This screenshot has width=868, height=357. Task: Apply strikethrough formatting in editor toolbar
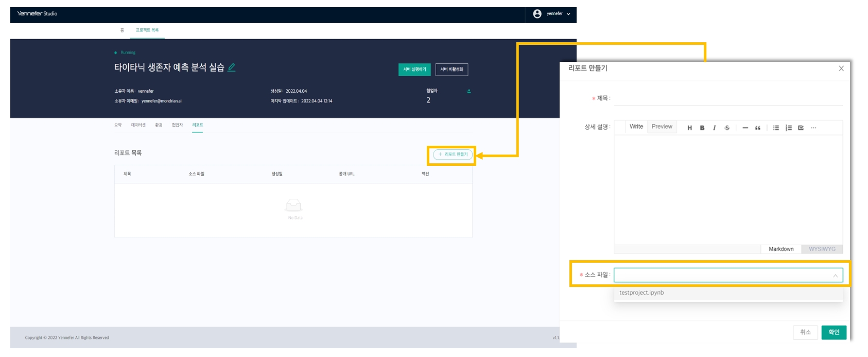pos(727,128)
